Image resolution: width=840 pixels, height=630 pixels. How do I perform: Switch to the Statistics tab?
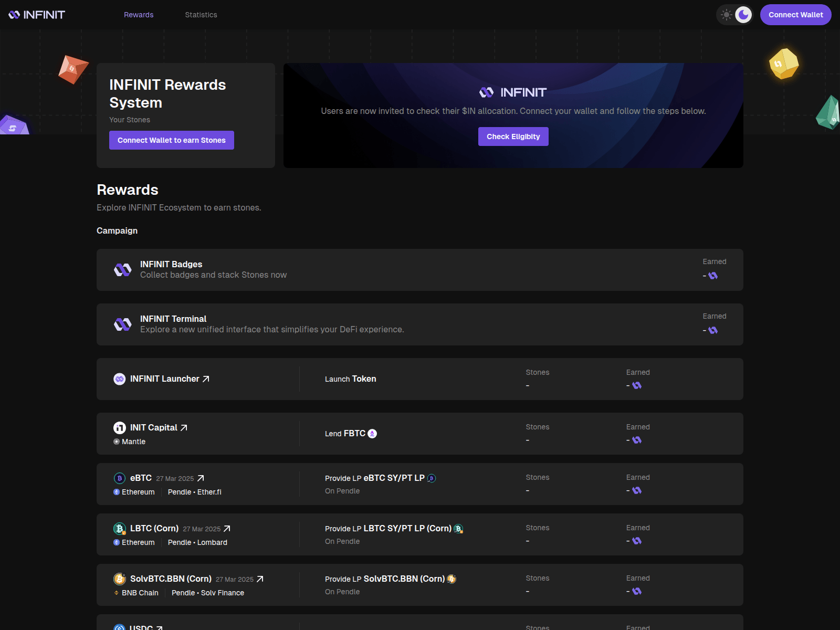coord(201,15)
